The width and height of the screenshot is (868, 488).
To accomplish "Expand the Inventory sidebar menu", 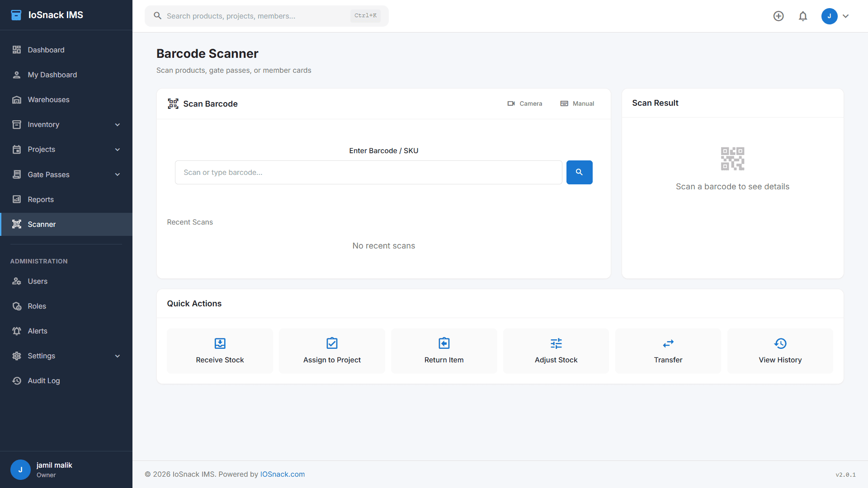I will (66, 125).
